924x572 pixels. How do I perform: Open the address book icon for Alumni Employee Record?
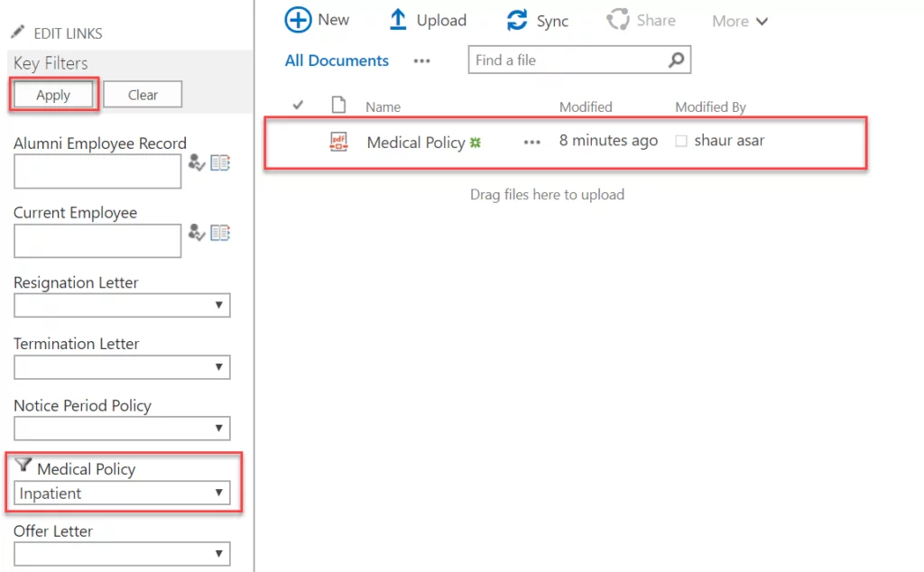220,162
